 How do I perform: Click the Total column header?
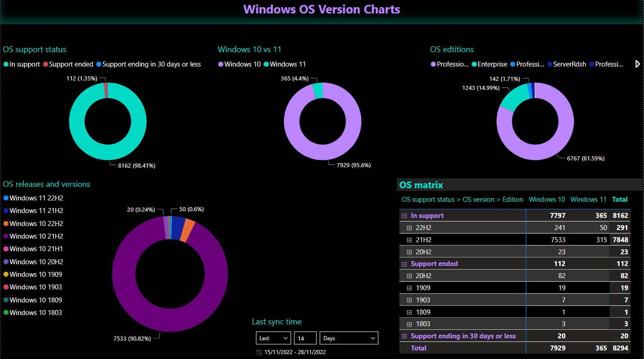pos(620,199)
